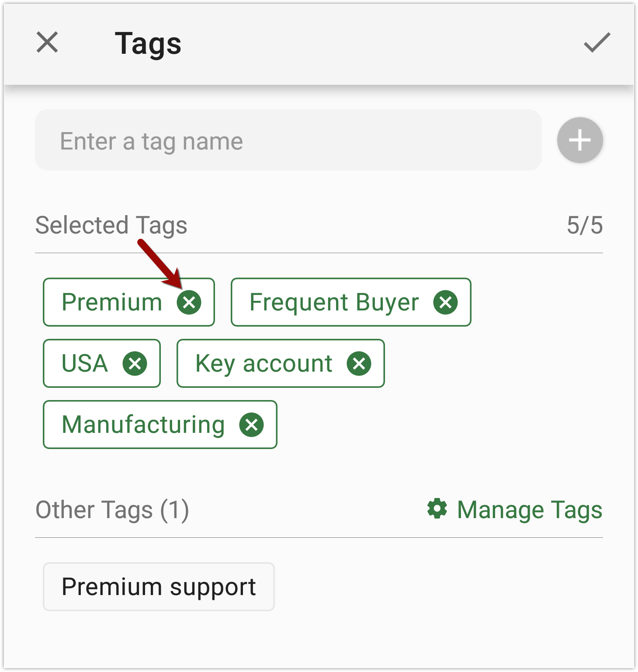Click the Manage Tags link text
This screenshot has height=672, width=638.
pyautogui.click(x=530, y=510)
